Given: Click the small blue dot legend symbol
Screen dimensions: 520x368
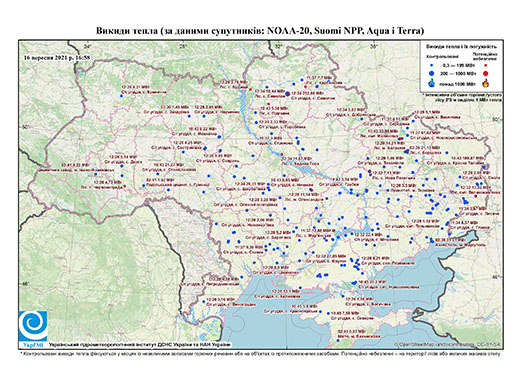Looking at the screenshot, I should (x=432, y=66).
